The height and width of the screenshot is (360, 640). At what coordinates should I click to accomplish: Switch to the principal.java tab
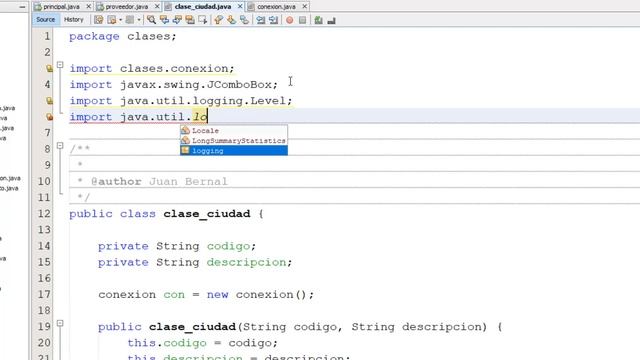[62, 7]
